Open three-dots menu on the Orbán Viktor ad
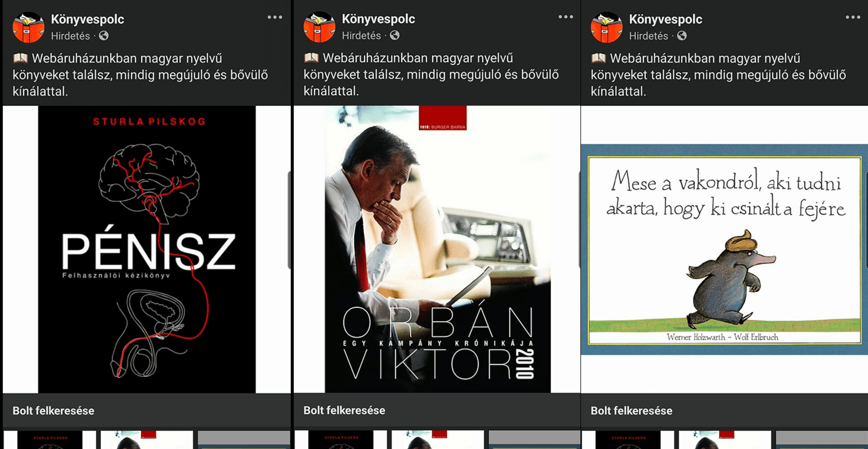Screen dimensions: 868x449 tap(565, 17)
